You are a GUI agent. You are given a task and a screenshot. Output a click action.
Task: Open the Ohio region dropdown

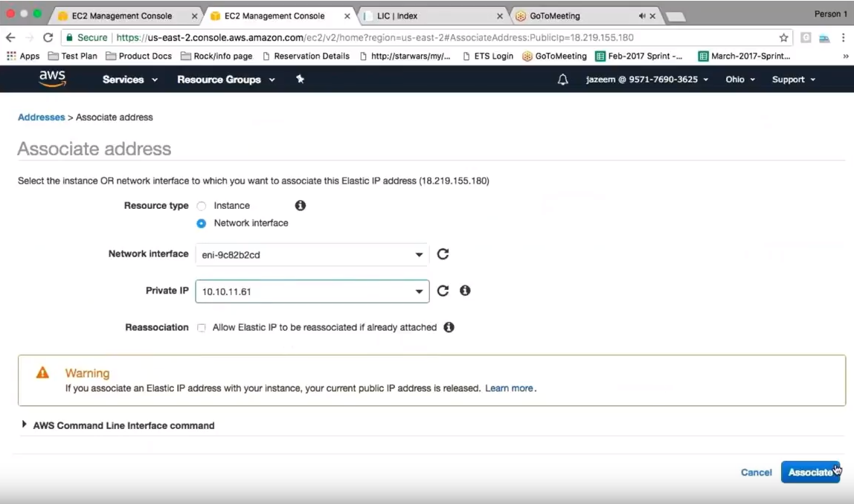coord(740,80)
